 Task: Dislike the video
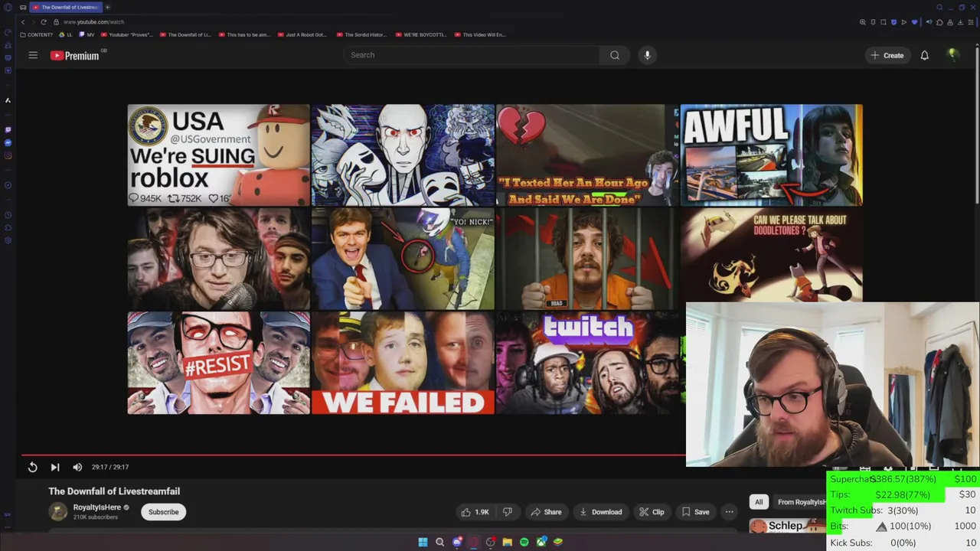(x=507, y=512)
